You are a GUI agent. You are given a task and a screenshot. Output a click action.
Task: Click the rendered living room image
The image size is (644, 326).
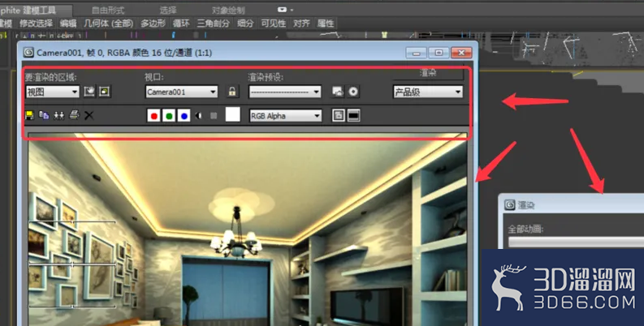(x=248, y=229)
